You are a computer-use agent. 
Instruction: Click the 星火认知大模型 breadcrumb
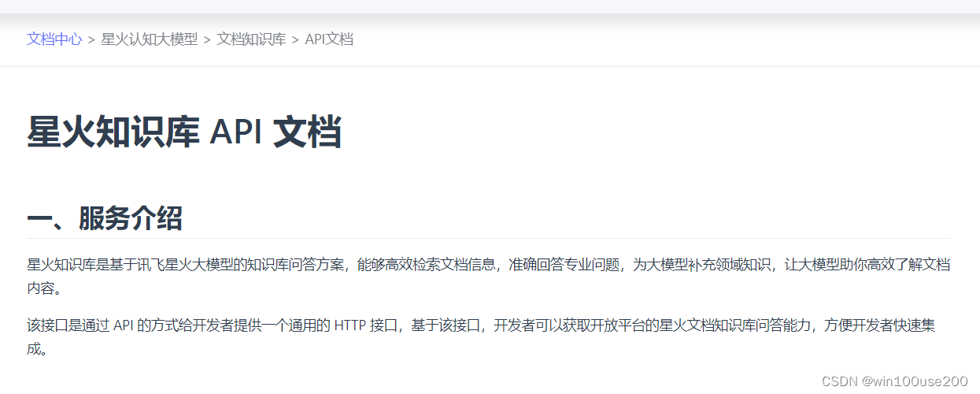click(x=150, y=39)
